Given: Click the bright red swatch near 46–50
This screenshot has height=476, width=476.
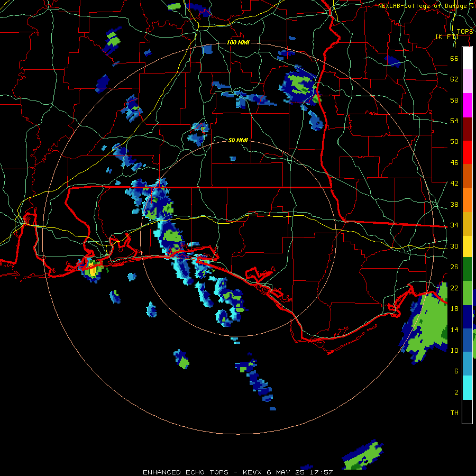Looking at the screenshot, I should tap(467, 152).
